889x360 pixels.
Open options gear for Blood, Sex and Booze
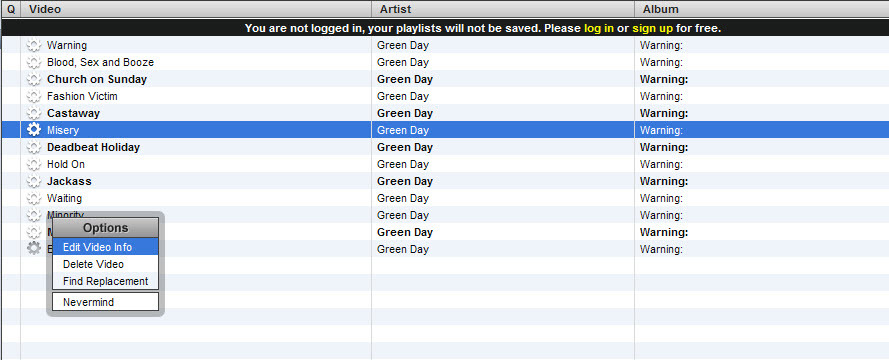pyautogui.click(x=34, y=62)
